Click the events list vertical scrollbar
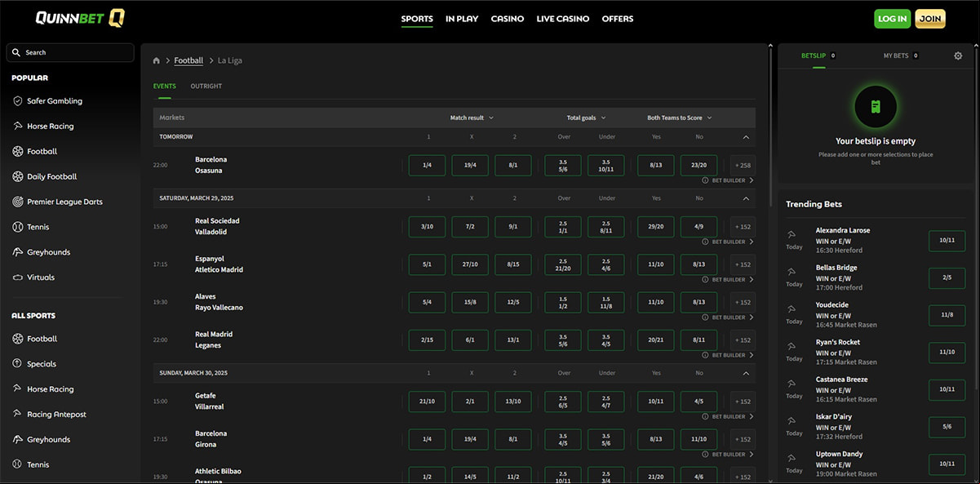The height and width of the screenshot is (484, 980). [x=770, y=127]
